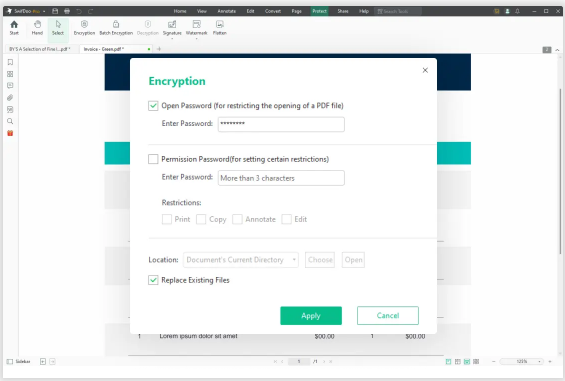Viewport: 565px width, 381px height.
Task: Switch to BY'S A Selection of Fine pdf tab
Action: (x=41, y=49)
